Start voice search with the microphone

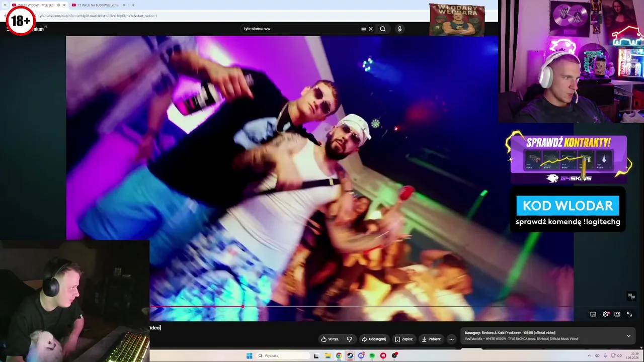(399, 29)
